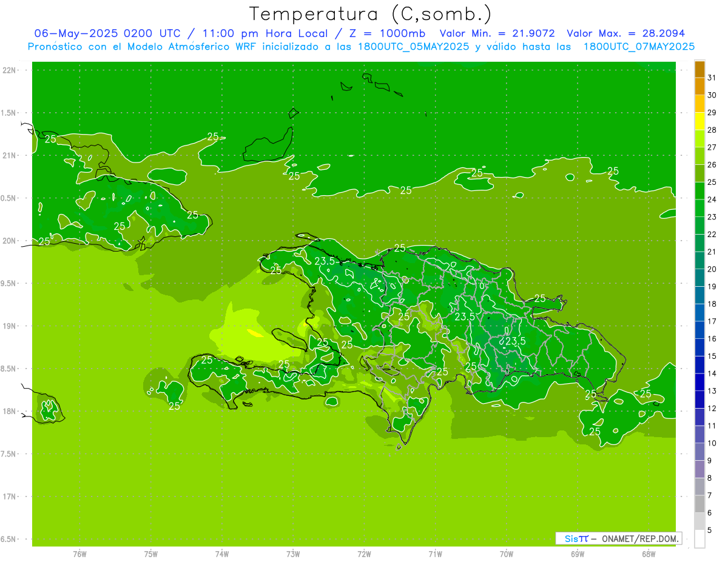Pick the teal color bar segment between 19 and 20
Viewport: 728px width, 562px height.
tap(699, 278)
